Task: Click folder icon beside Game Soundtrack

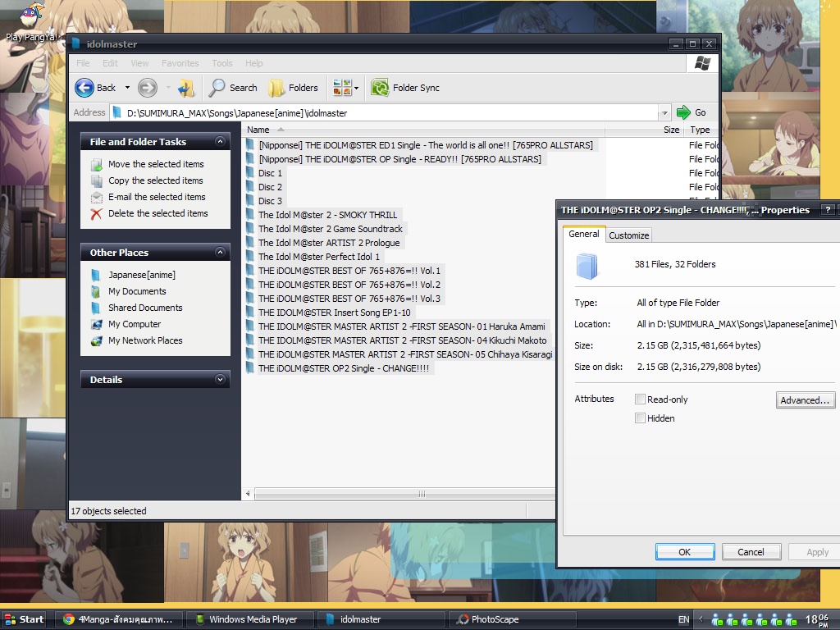Action: click(249, 229)
